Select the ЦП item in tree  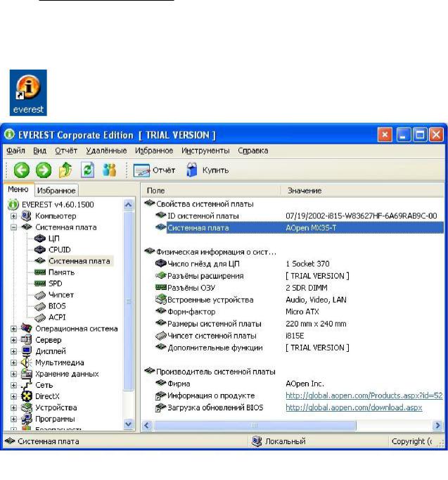point(54,239)
